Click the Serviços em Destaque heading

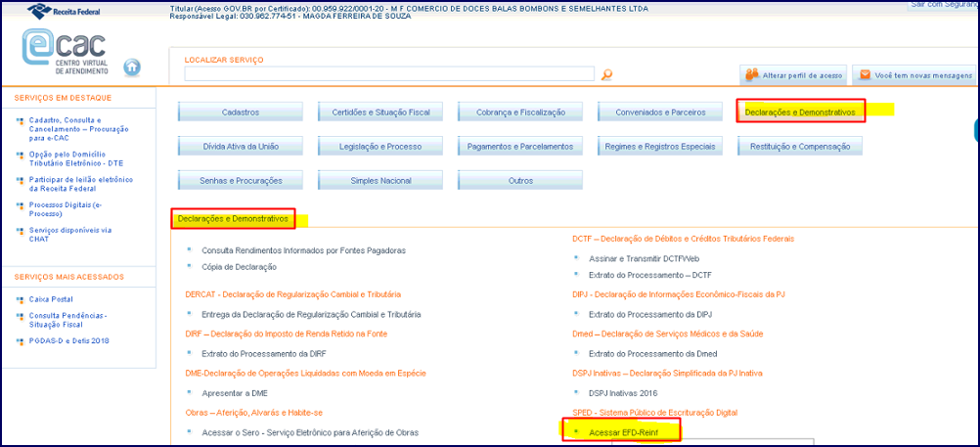click(63, 98)
